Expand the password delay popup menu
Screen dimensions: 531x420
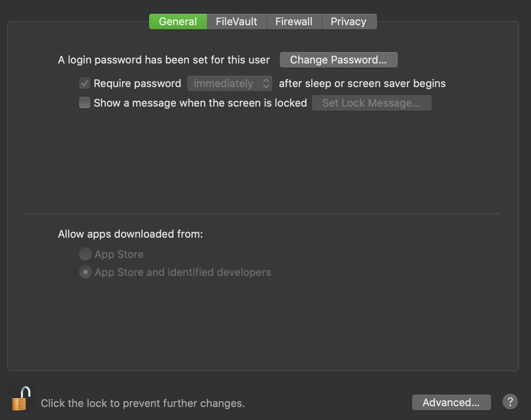tap(230, 83)
